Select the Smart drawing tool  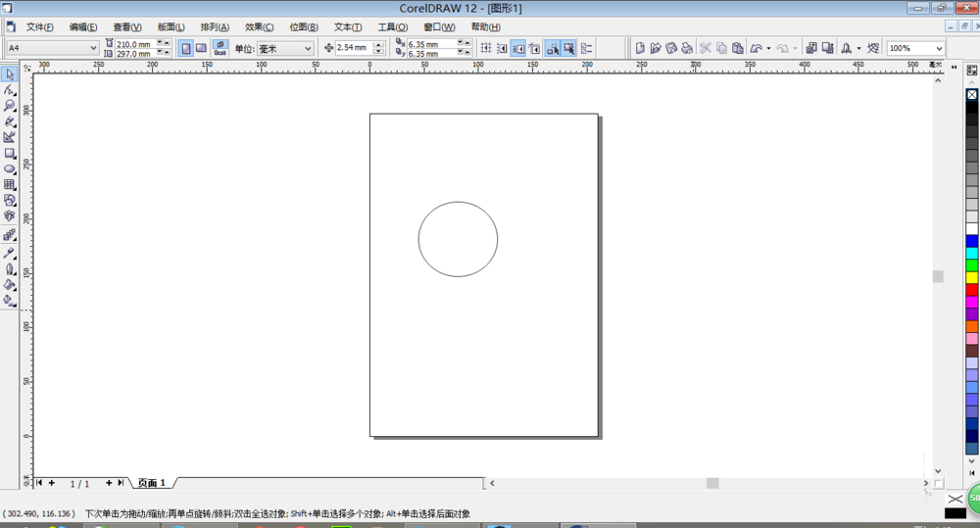pos(10,137)
